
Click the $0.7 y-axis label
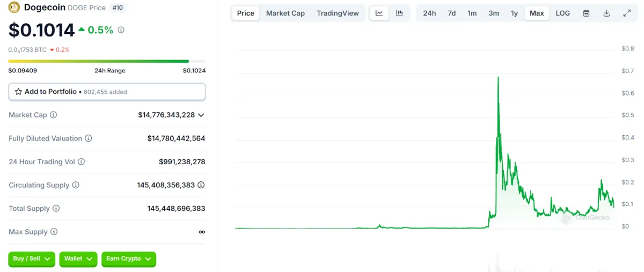pyautogui.click(x=627, y=71)
